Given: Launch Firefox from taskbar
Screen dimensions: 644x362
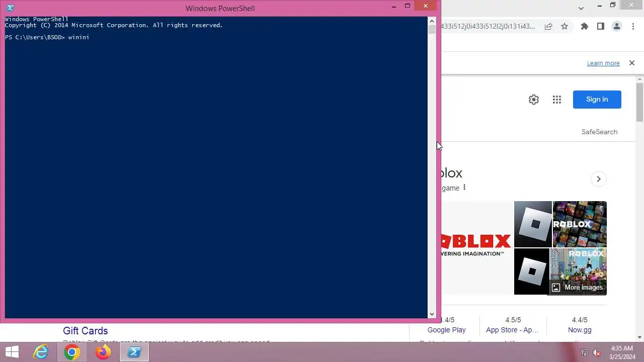Looking at the screenshot, I should 103,352.
